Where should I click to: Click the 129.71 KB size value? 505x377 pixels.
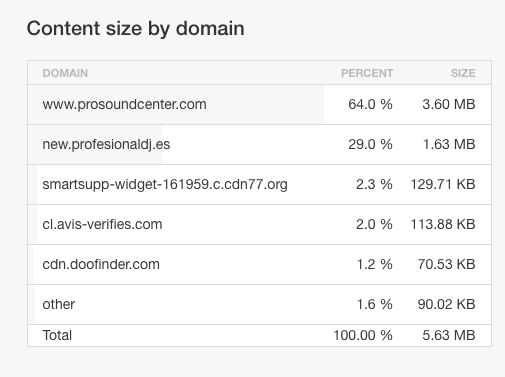click(x=443, y=184)
